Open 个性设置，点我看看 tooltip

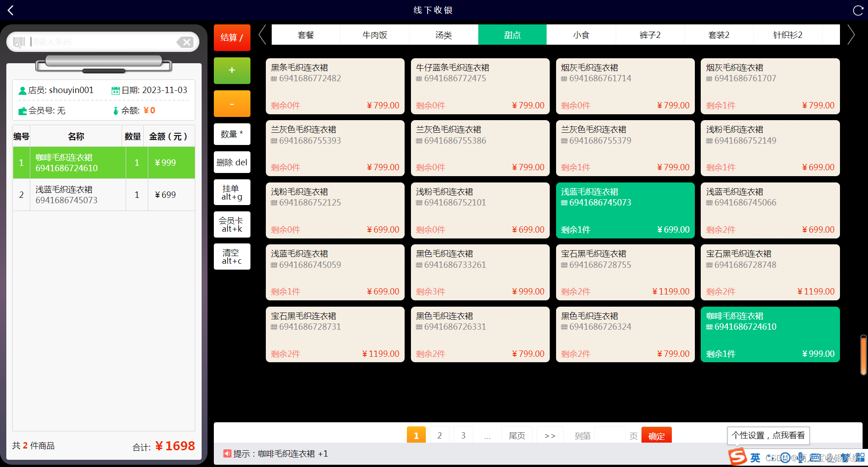click(x=768, y=435)
